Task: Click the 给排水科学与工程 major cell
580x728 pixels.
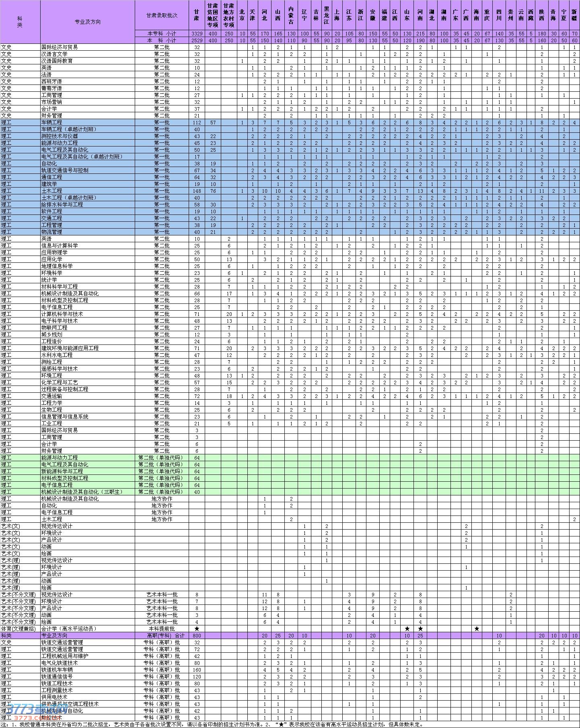Action: coord(62,204)
